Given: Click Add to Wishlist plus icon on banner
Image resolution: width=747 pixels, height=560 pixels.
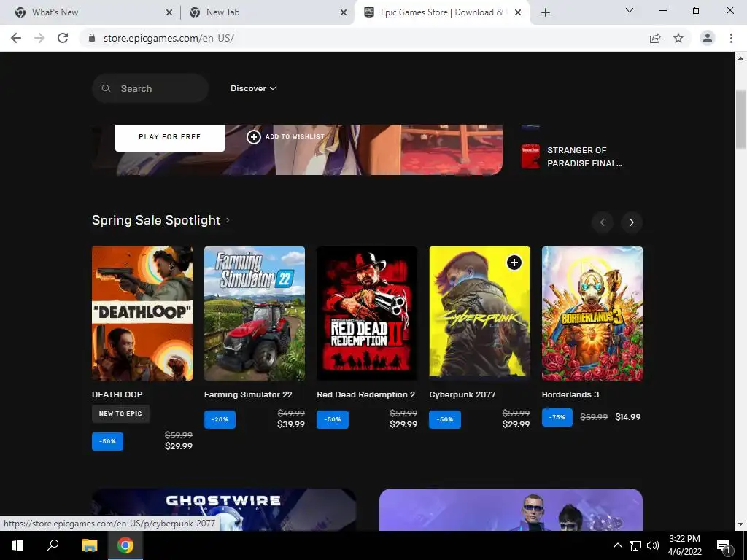Looking at the screenshot, I should click(x=253, y=137).
